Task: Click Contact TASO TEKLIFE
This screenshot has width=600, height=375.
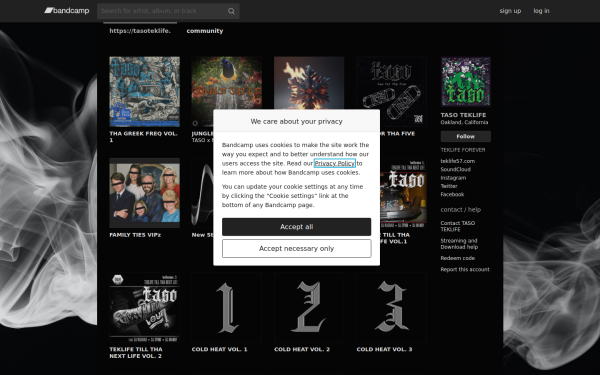Action: [458, 226]
